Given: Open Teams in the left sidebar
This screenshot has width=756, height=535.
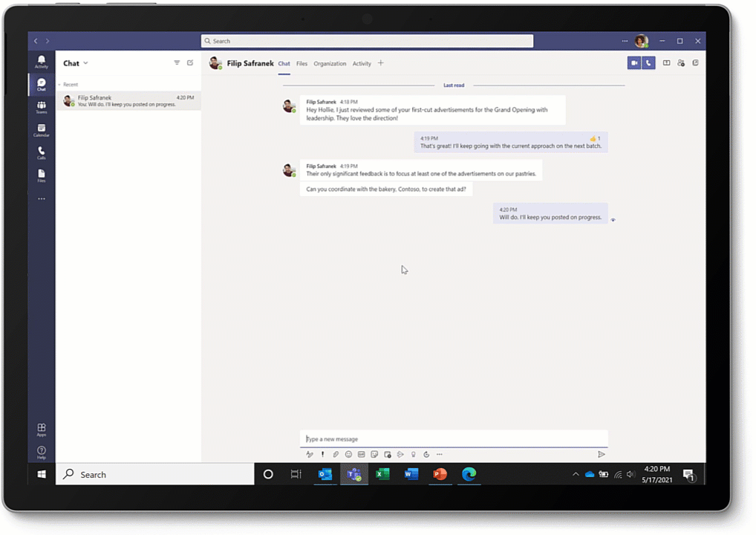Looking at the screenshot, I should (42, 108).
